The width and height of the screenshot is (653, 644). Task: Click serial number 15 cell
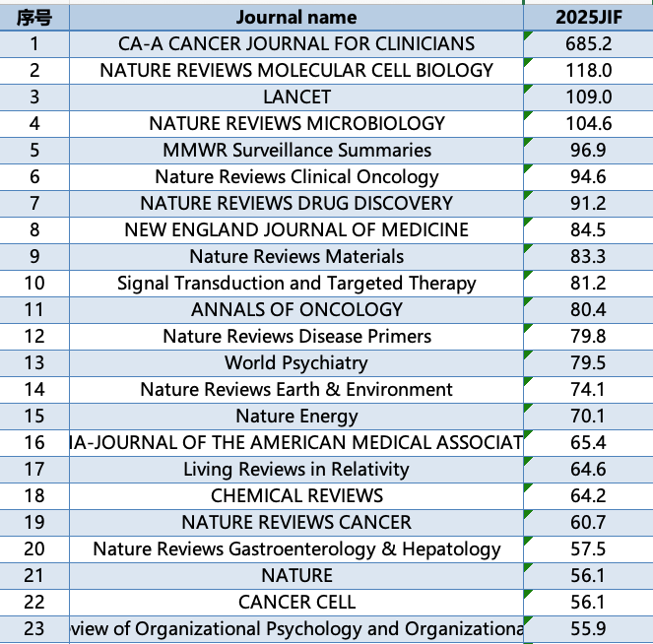(34, 417)
